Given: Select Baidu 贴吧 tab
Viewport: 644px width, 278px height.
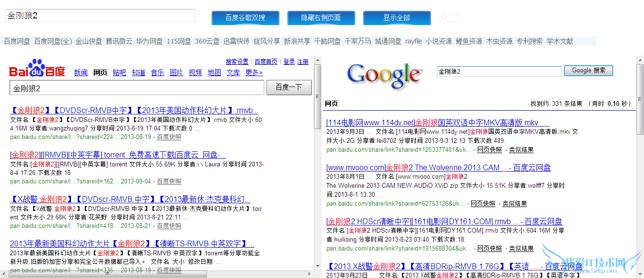Looking at the screenshot, I should coord(119,72).
